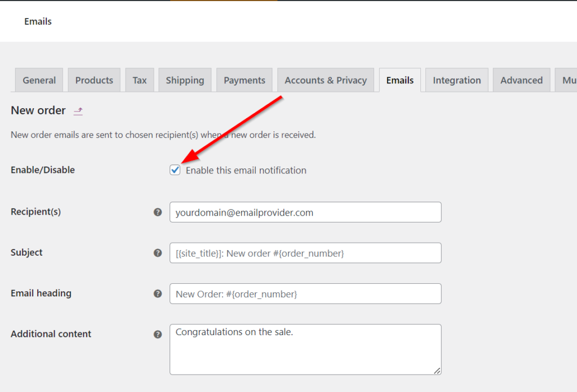Open the Additional content help tooltip

tap(158, 334)
